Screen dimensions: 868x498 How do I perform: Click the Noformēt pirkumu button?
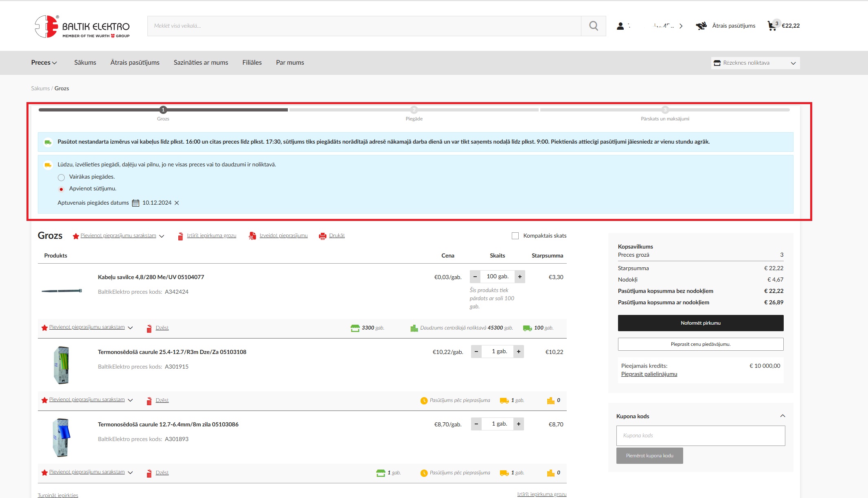[x=700, y=323]
